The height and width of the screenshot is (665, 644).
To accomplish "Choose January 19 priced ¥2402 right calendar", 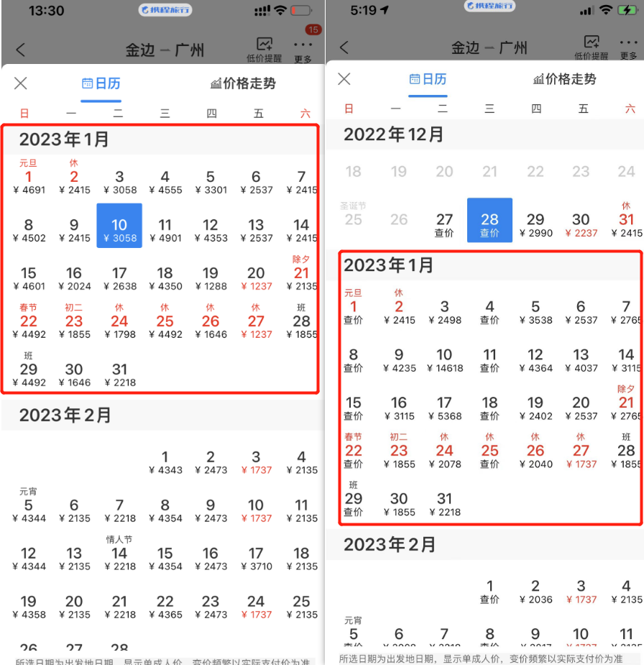I will click(x=535, y=408).
